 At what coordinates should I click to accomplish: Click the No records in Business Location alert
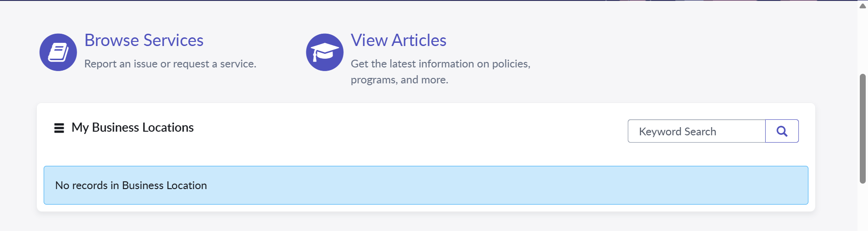[x=426, y=185]
